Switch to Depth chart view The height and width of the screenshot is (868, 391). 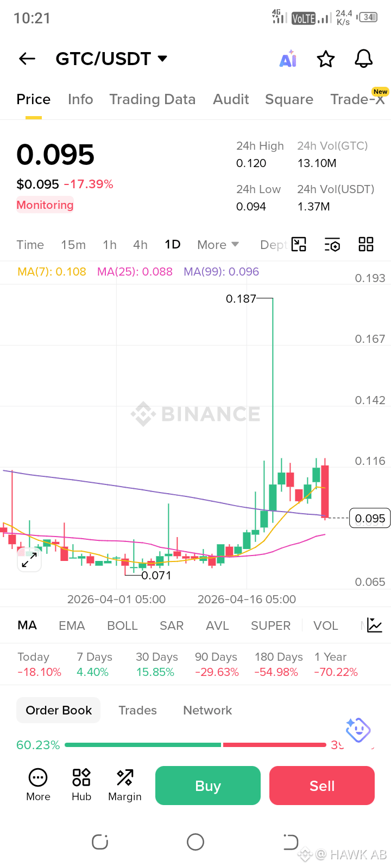[x=274, y=245]
